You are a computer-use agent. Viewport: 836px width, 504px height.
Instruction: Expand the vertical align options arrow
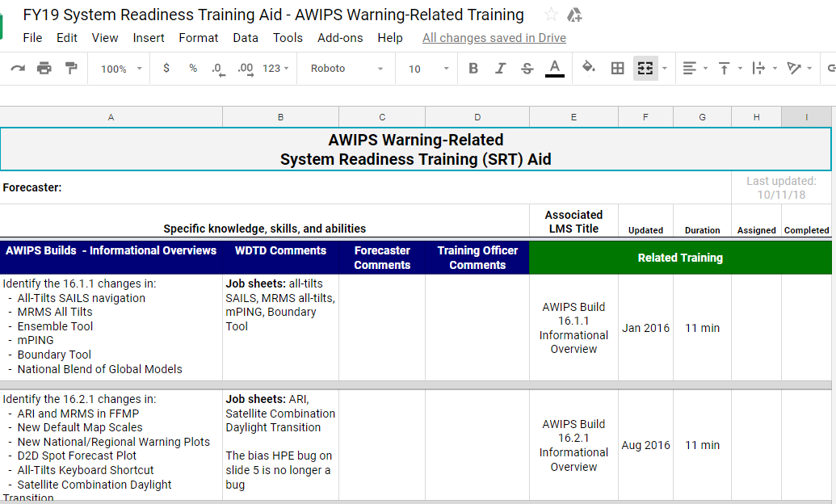[x=740, y=69]
